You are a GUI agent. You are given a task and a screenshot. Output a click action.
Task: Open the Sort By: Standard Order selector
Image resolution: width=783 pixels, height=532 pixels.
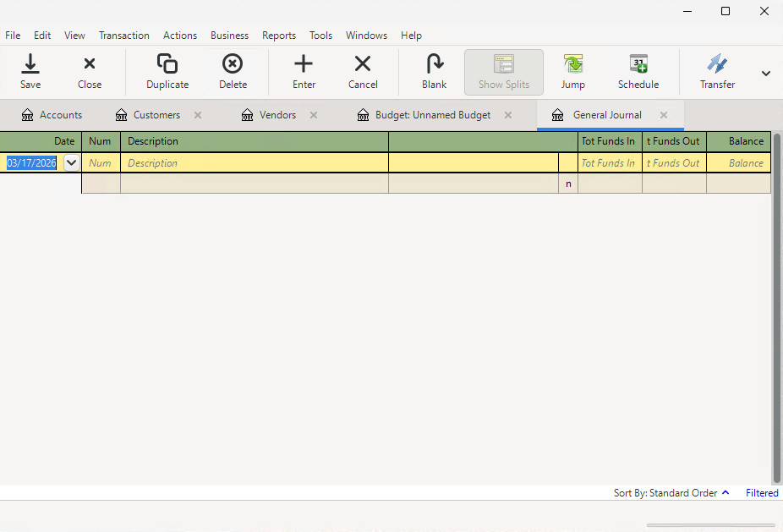671,493
